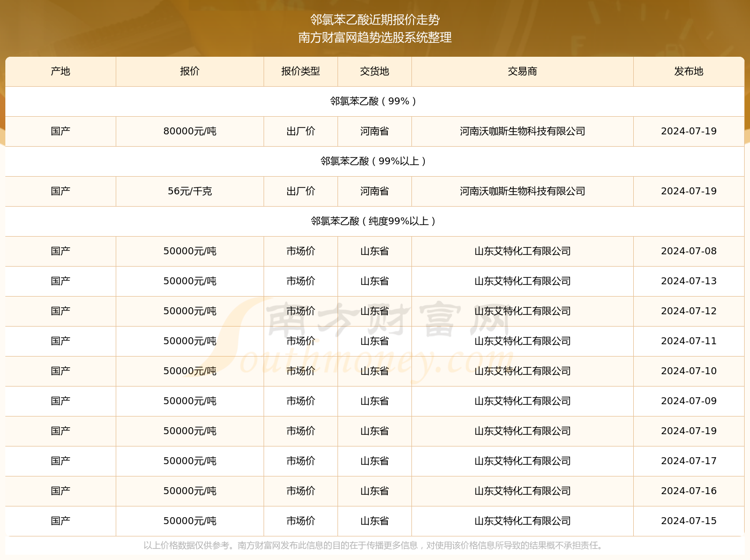Click the date 2024-07-13
750x560 pixels.
coord(689,281)
